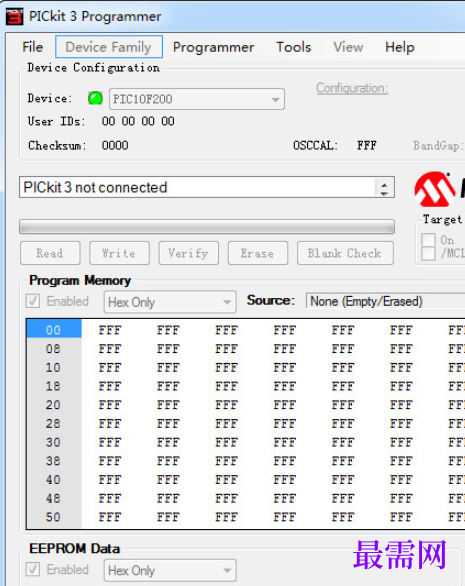The width and height of the screenshot is (465, 586).
Task: Open EEPROM Data Hex Only dropdown
Action: click(170, 570)
